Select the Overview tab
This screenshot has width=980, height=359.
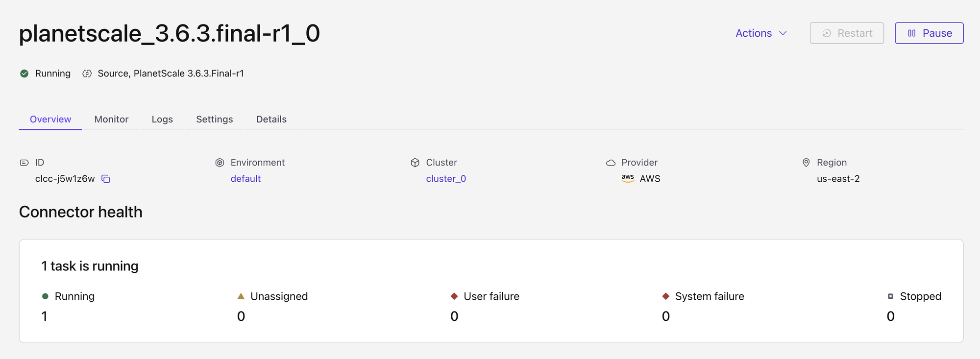point(50,120)
